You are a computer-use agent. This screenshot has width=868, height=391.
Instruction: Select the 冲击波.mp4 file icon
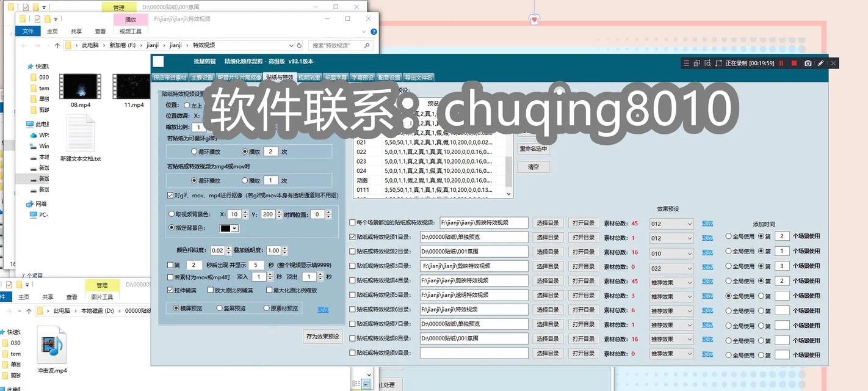(51, 345)
